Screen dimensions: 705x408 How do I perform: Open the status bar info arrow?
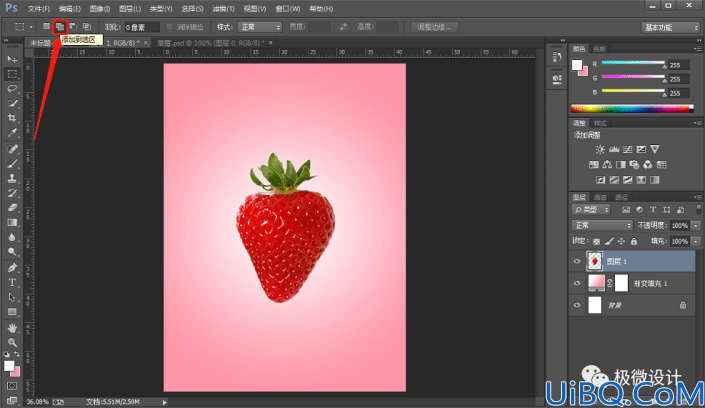pos(165,402)
